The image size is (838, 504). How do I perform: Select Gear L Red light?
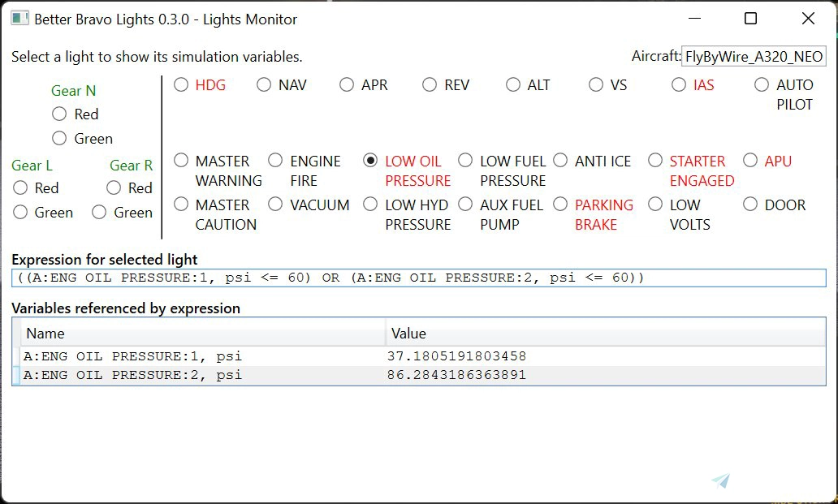[x=20, y=187]
